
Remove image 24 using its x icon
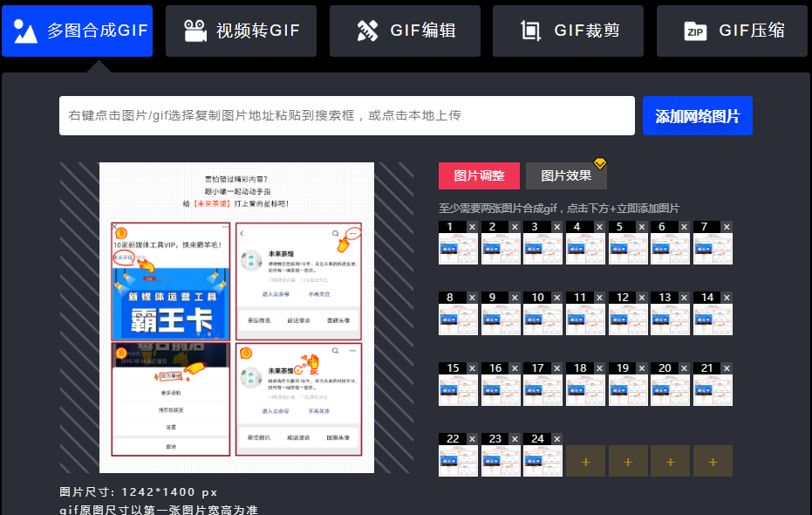point(556,438)
